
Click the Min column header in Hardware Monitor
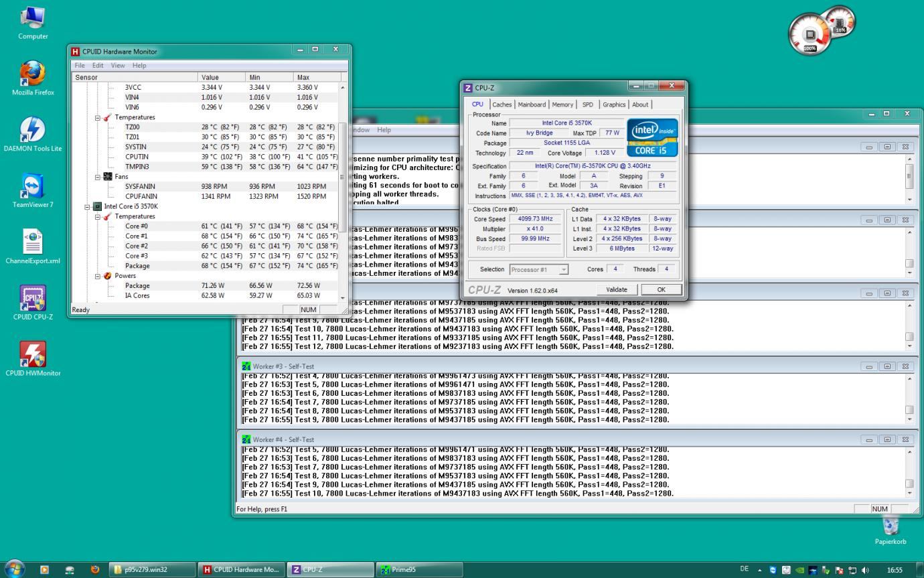(271, 77)
